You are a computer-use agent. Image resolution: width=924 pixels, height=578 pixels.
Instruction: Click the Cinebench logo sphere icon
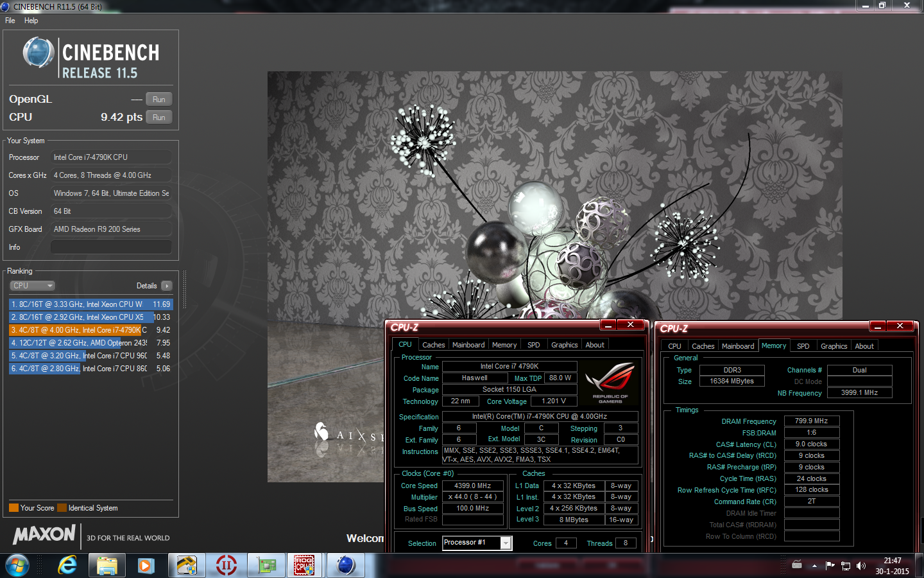(x=38, y=52)
